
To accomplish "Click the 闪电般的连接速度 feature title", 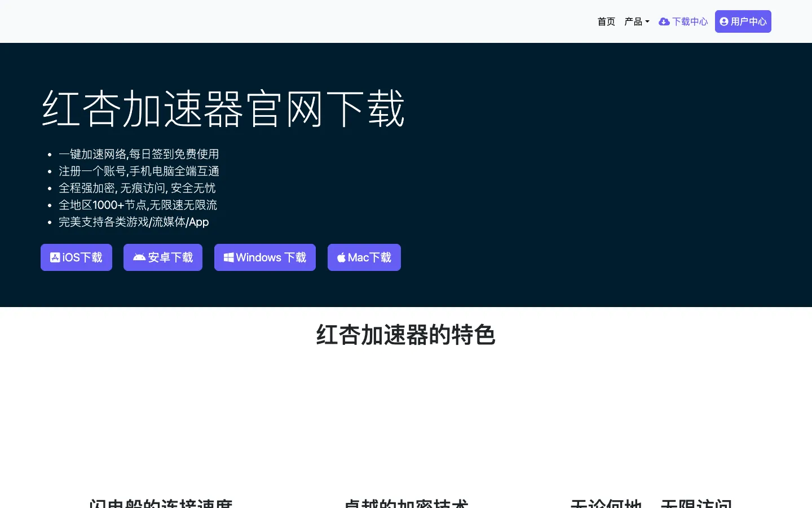I will [x=161, y=503].
